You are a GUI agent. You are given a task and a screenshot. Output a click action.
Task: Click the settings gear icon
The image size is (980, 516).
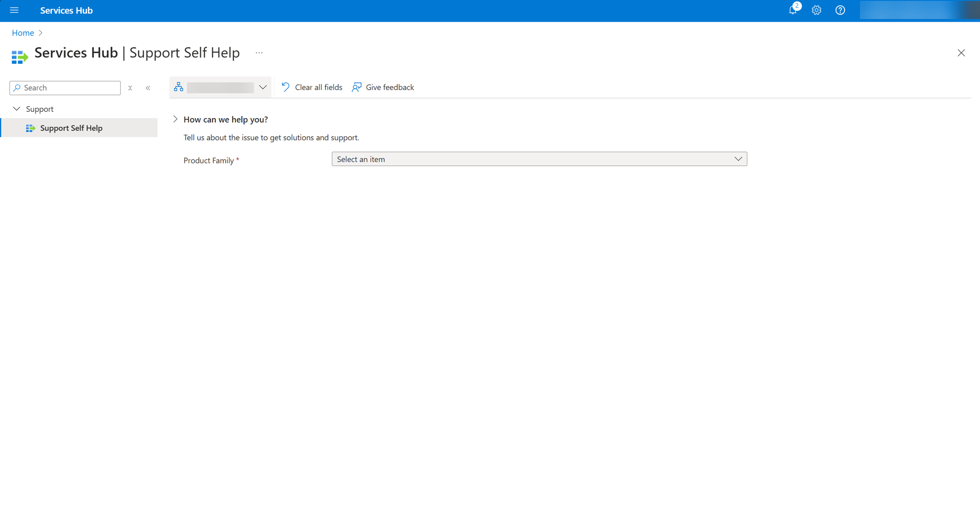817,10
